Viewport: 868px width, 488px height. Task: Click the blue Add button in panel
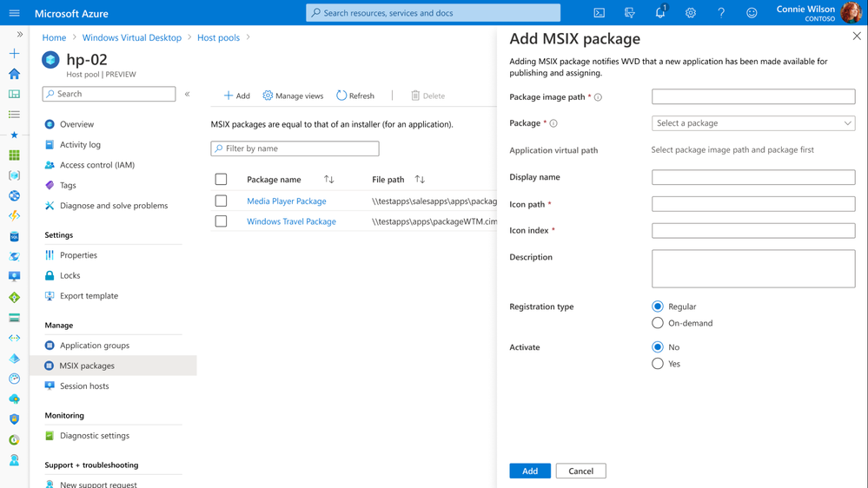[530, 471]
